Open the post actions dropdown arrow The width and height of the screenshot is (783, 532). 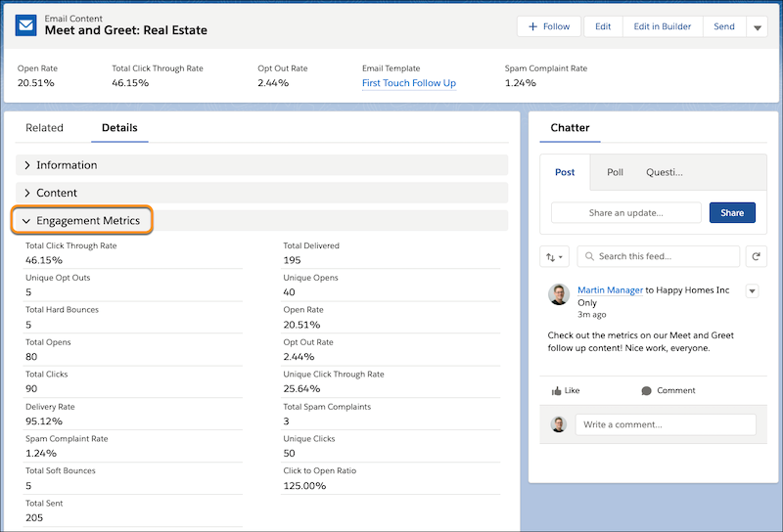tap(752, 290)
